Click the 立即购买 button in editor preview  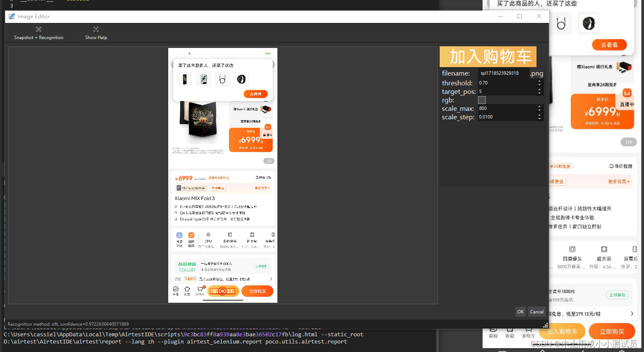tap(257, 291)
